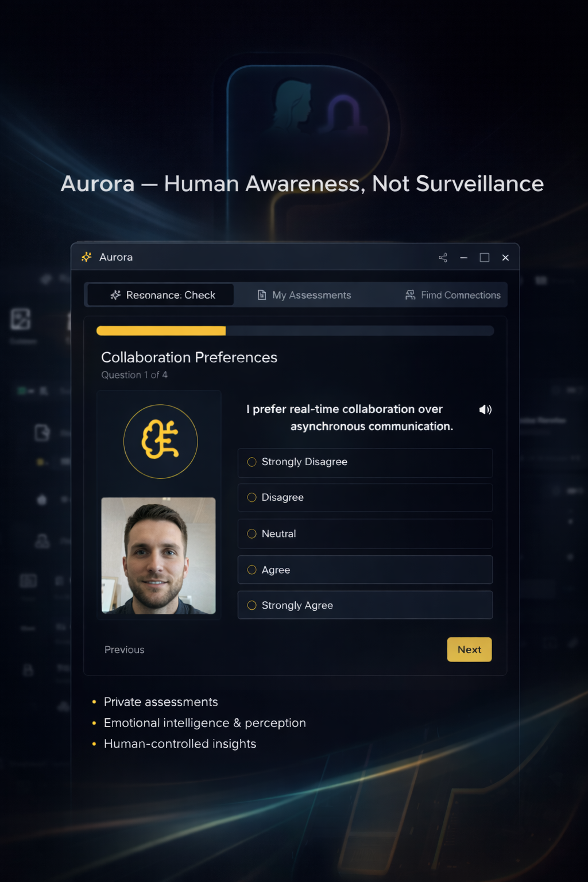Click the Aurora window title text
The width and height of the screenshot is (588, 882).
(116, 257)
